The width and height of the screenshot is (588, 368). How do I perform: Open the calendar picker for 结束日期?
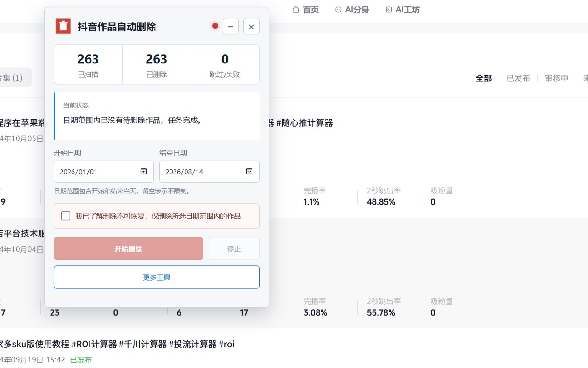[x=249, y=172]
